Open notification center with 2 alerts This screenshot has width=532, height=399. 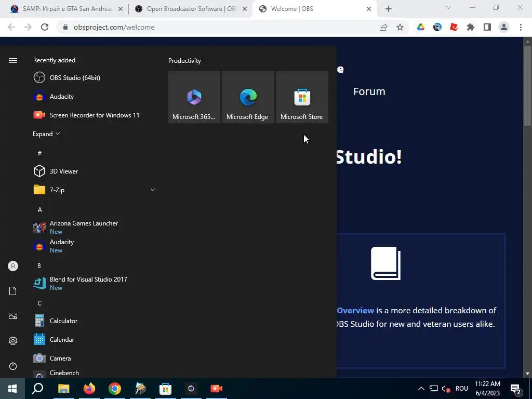[516, 389]
